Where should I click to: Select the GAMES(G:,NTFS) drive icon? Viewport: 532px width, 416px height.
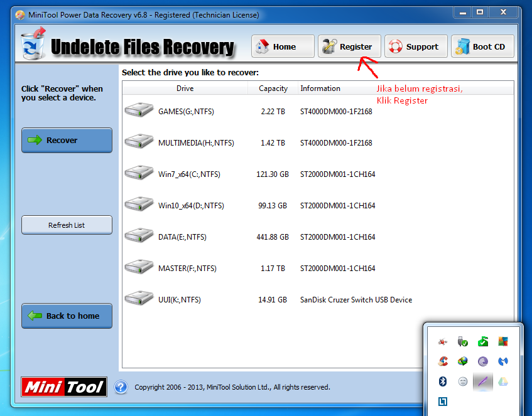coord(138,110)
